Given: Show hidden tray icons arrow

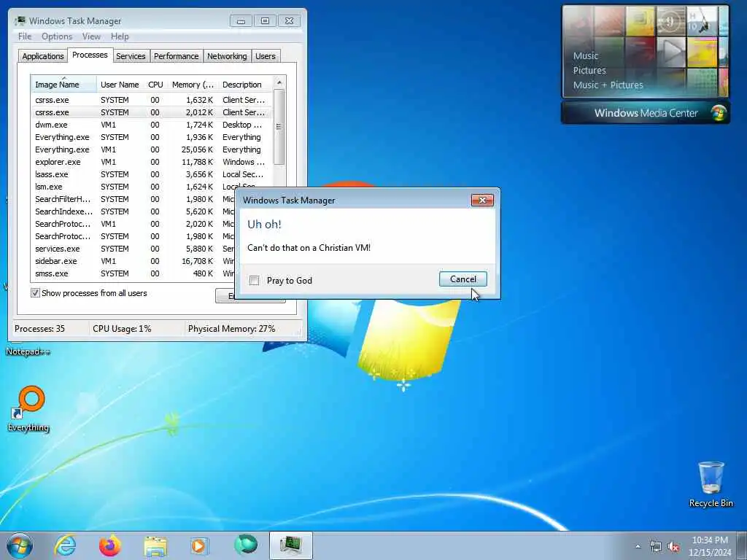Looking at the screenshot, I should coord(638,546).
